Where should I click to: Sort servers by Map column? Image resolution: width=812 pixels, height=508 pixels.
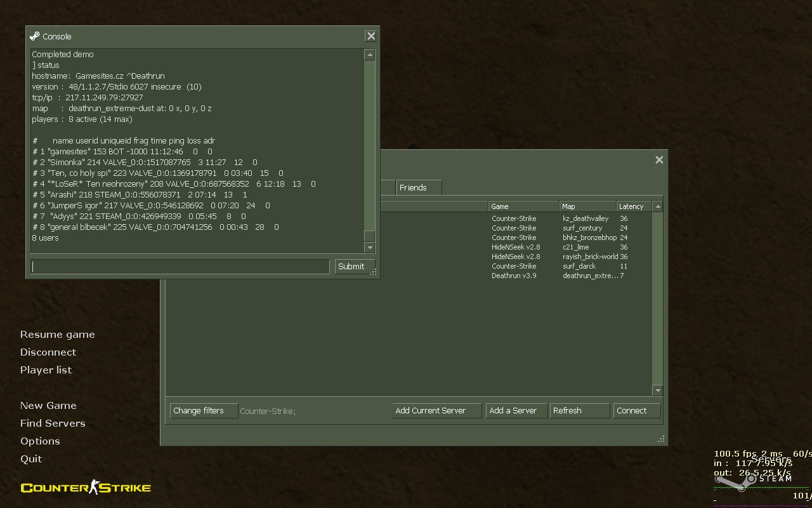click(588, 206)
